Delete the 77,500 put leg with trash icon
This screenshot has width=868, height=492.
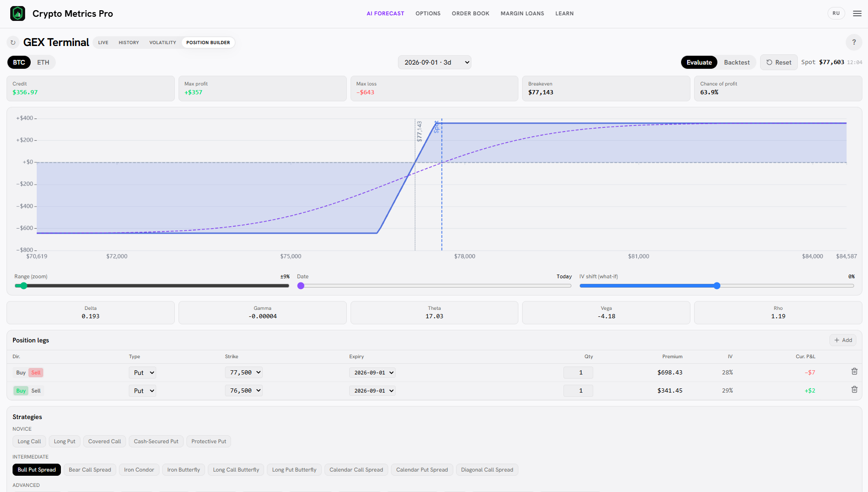[854, 372]
